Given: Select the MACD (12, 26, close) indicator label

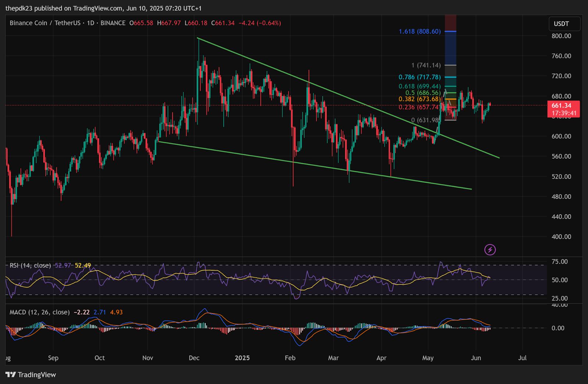Looking at the screenshot, I should [x=39, y=312].
